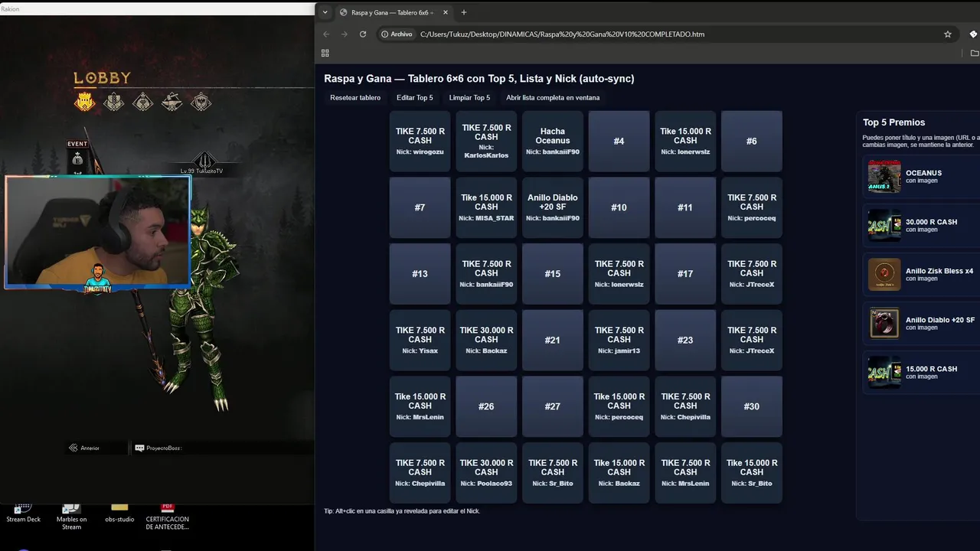Screen dimensions: 980x551
Task: Reveal tile #7
Action: 420,207
